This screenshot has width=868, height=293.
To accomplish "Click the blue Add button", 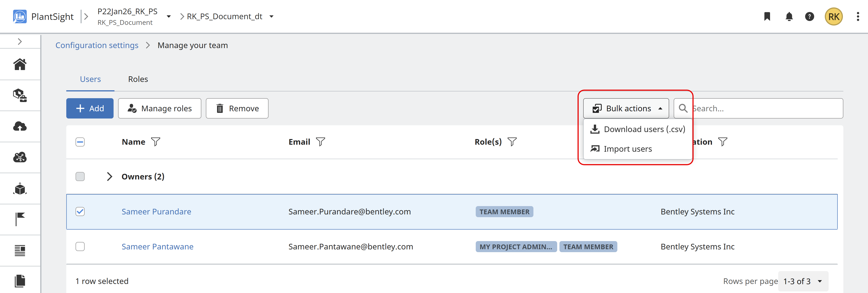I will coord(90,108).
